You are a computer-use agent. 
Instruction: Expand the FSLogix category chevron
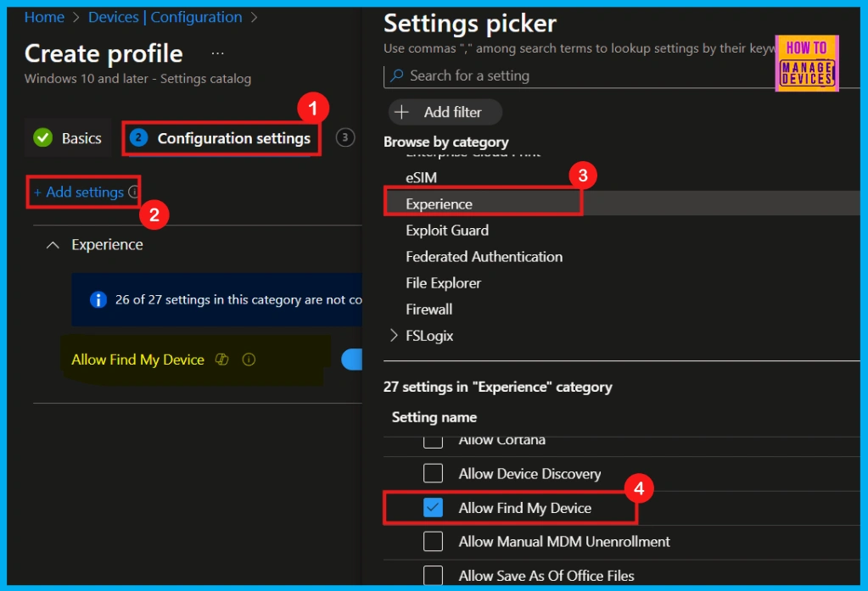point(394,335)
